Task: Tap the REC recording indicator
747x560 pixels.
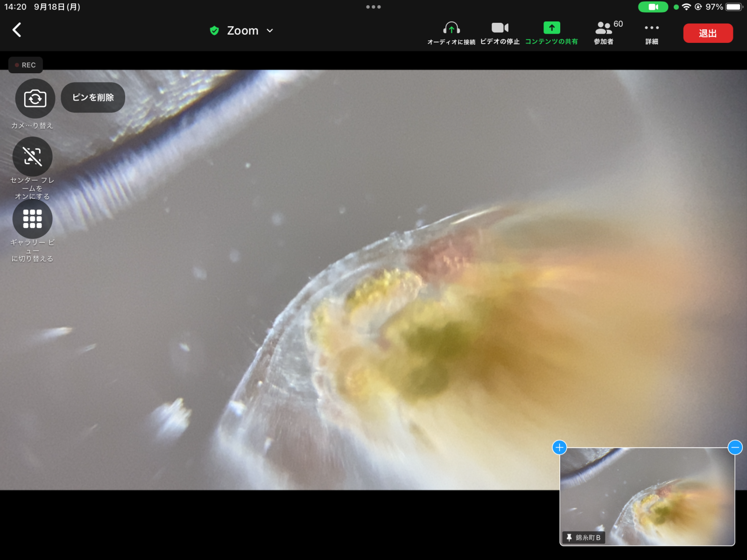Action: (x=26, y=65)
